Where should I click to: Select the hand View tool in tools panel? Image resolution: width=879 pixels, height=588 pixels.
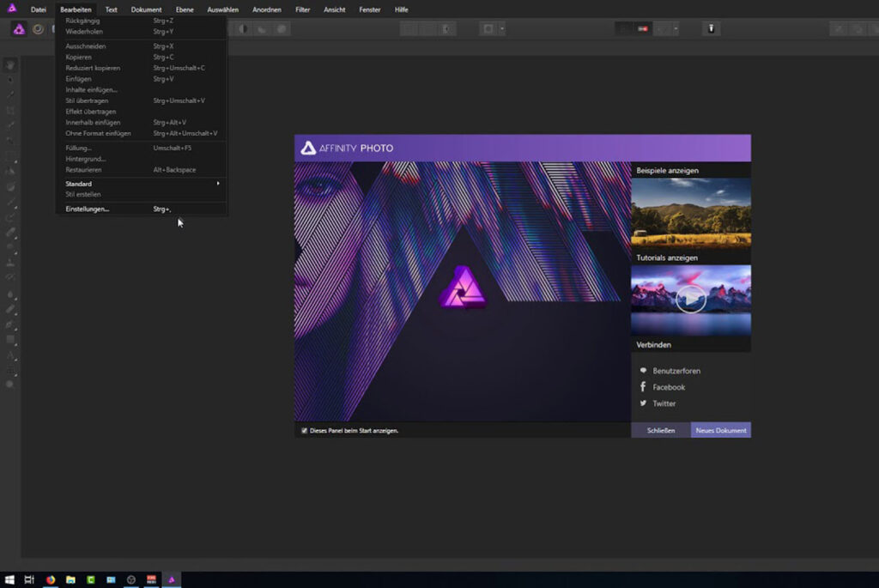[x=10, y=66]
